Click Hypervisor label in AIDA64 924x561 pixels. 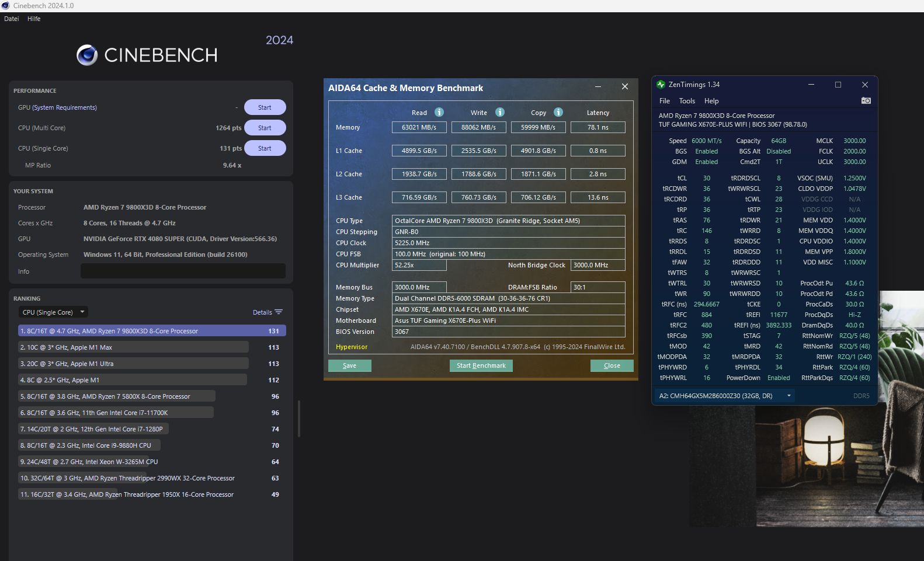point(352,347)
